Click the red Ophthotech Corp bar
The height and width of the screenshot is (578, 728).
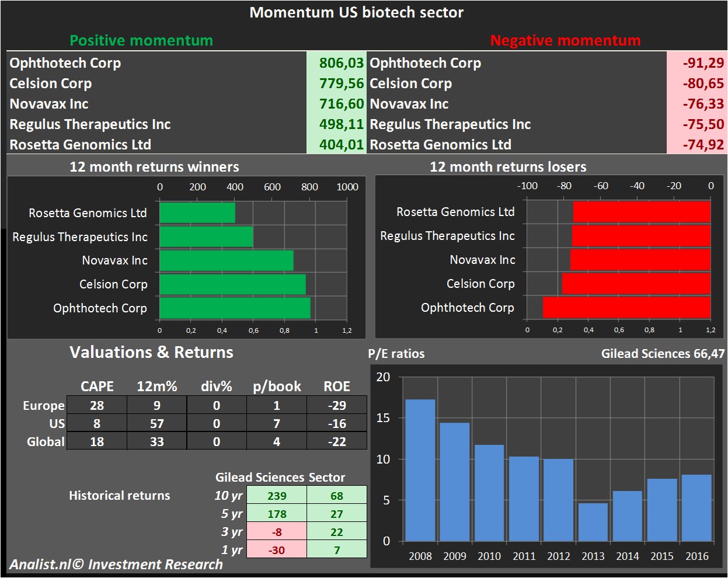[626, 308]
